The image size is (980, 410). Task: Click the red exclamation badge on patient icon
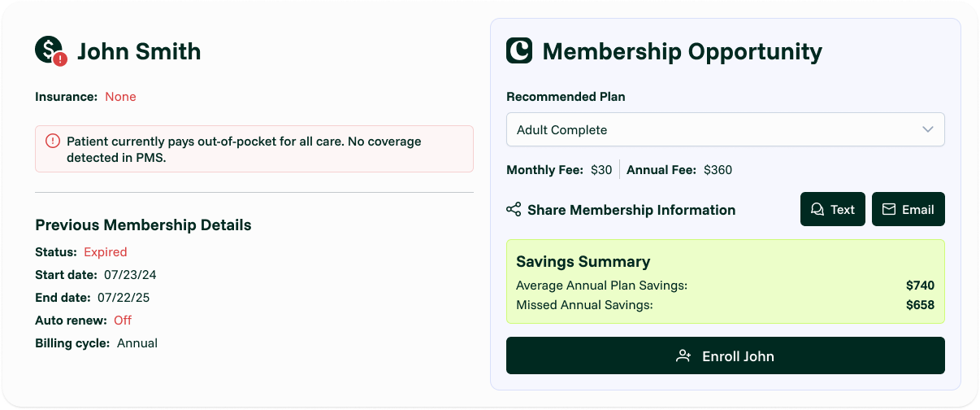[60, 59]
